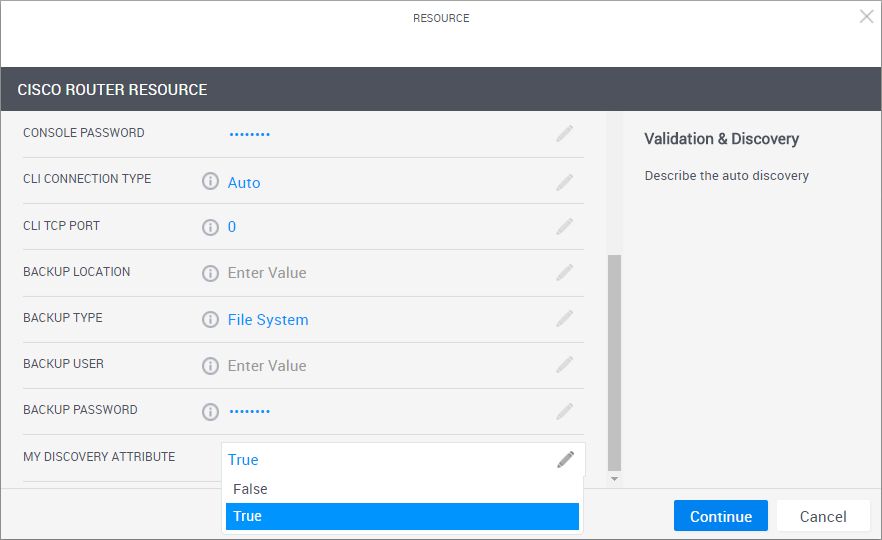Open the CLI Connection Type Auto value
The image size is (882, 540).
click(244, 183)
